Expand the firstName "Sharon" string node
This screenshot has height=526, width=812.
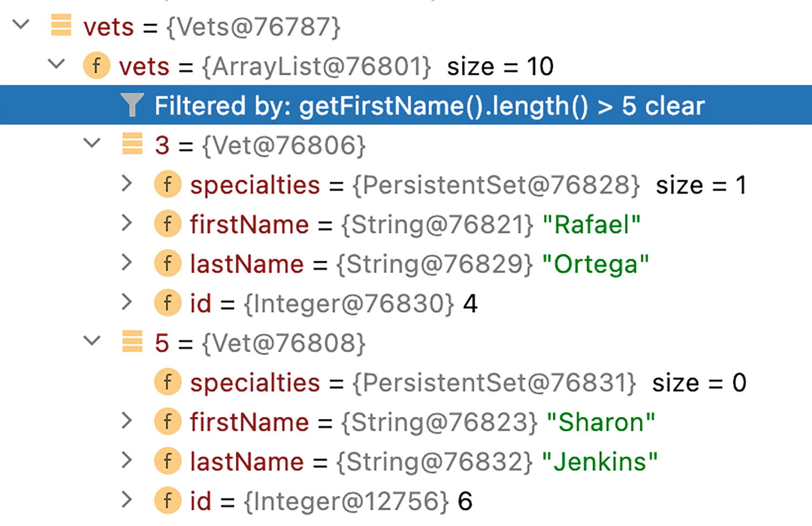[x=127, y=421]
